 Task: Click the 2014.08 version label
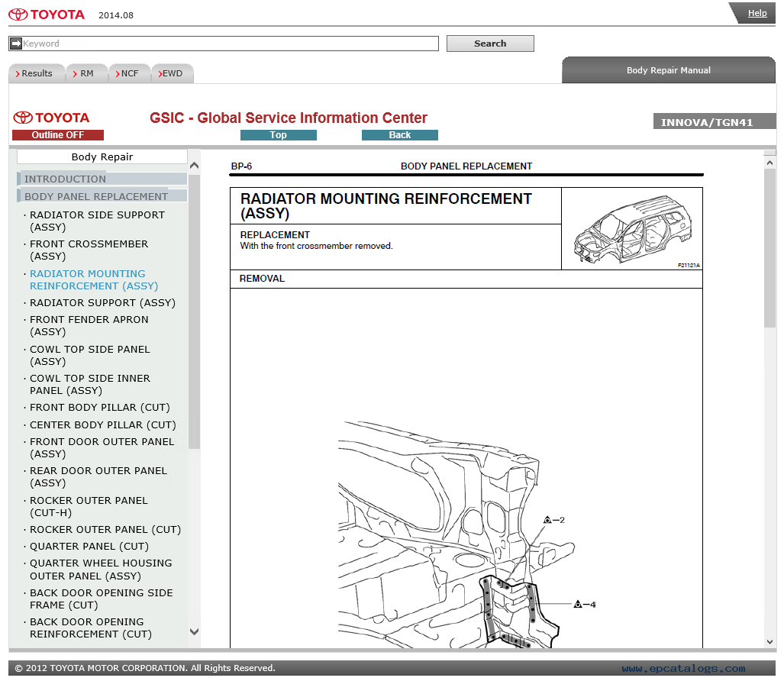pos(116,15)
